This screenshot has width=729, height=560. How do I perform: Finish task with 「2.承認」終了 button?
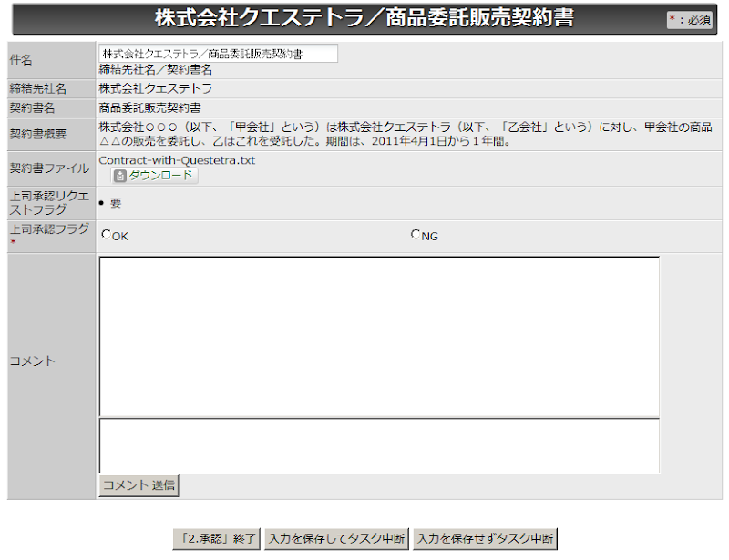[x=216, y=539]
